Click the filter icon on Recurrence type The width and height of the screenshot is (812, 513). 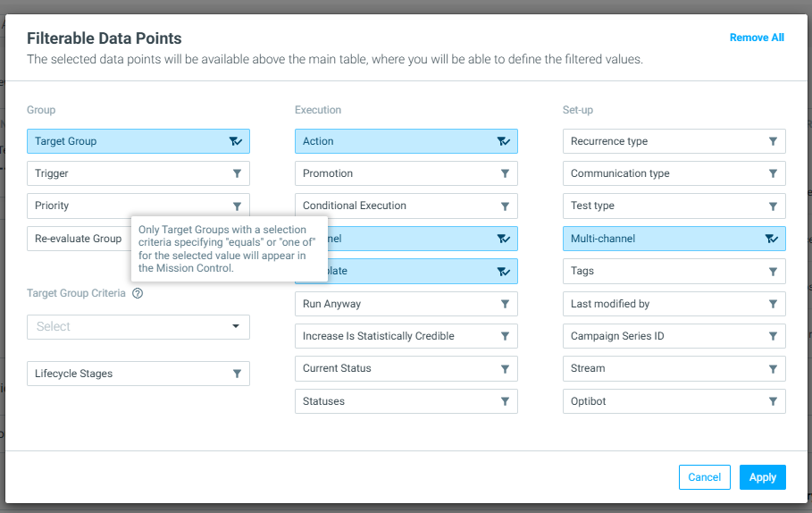(x=773, y=141)
